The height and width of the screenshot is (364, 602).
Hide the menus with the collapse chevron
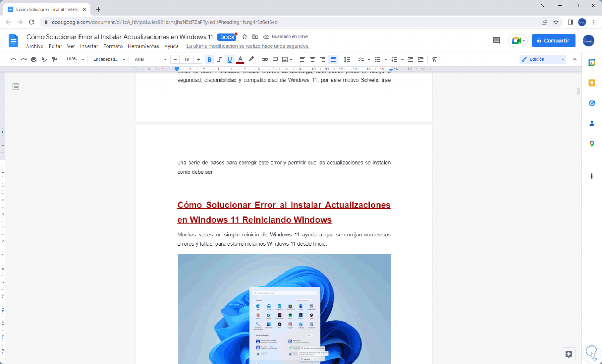tap(575, 59)
